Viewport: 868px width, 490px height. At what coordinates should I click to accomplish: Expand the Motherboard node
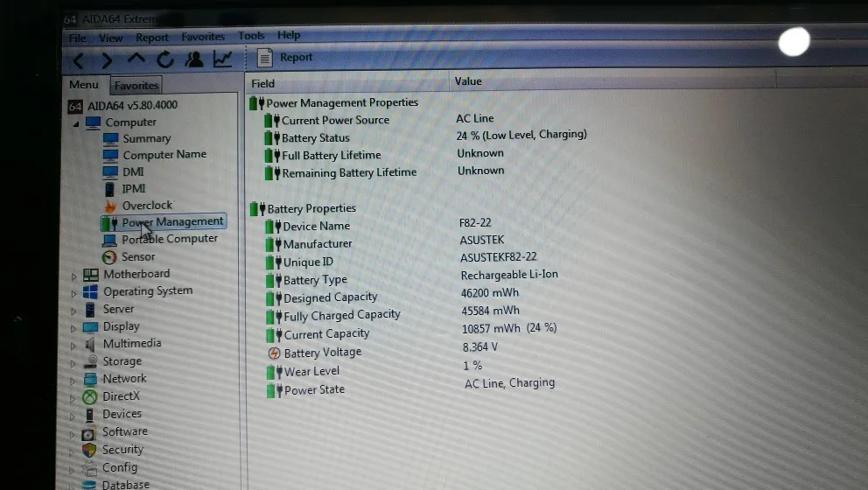73,276
